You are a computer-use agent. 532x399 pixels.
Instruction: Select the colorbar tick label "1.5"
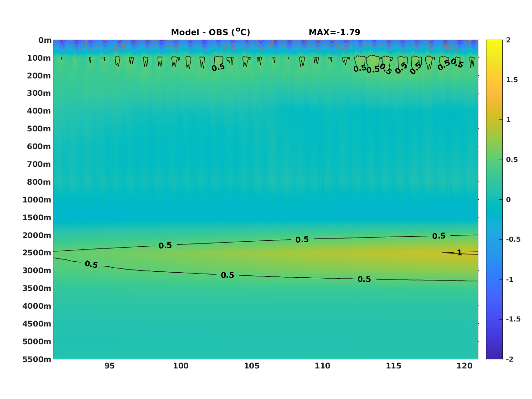[512, 80]
